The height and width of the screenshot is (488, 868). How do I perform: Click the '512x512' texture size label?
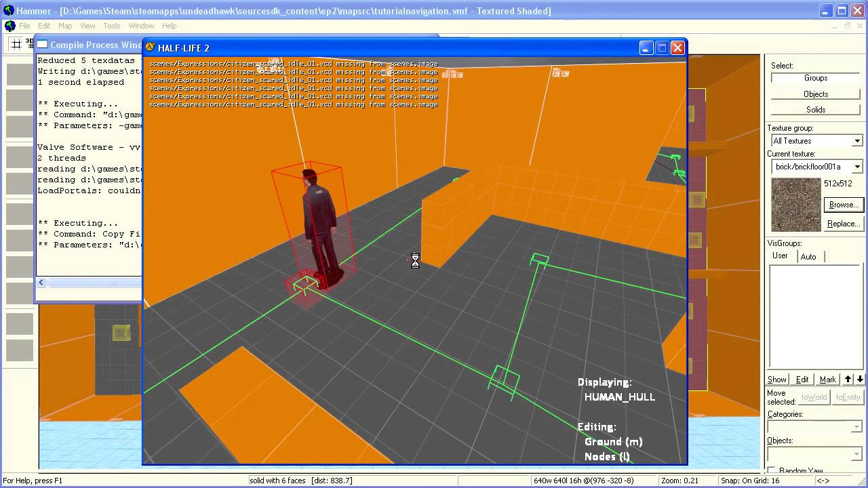[x=838, y=184]
